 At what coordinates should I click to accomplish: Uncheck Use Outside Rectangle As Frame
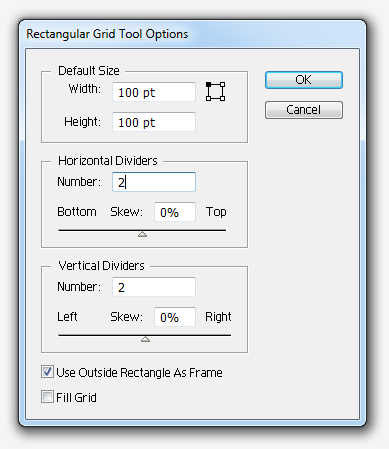pos(47,371)
